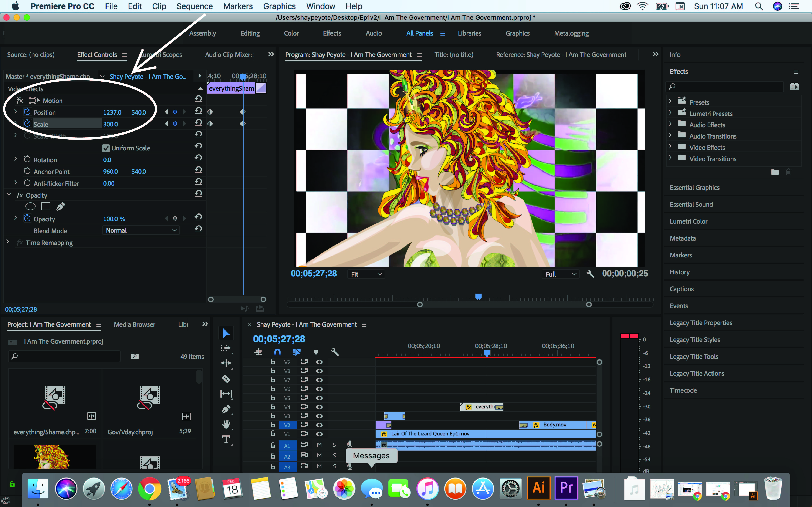Image resolution: width=812 pixels, height=507 pixels.
Task: Select the Pen tool in the timeline toolbar
Action: point(226,409)
